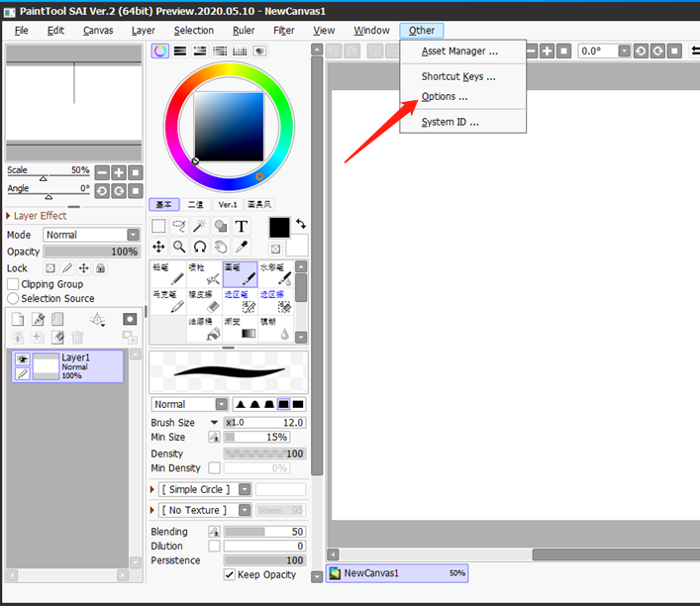Choose the 选区笔 selection pen
The height and width of the screenshot is (606, 700).
241,301
